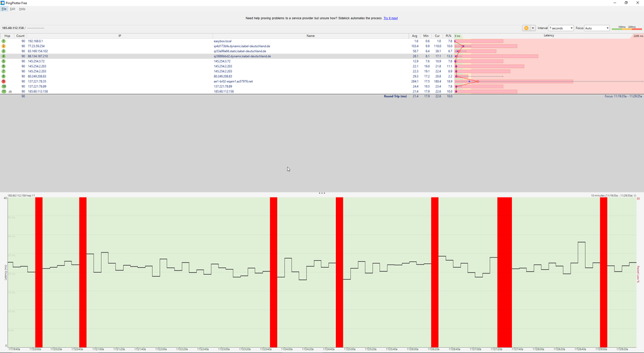Open the Help menu
This screenshot has width=644, height=353.
coord(22,9)
